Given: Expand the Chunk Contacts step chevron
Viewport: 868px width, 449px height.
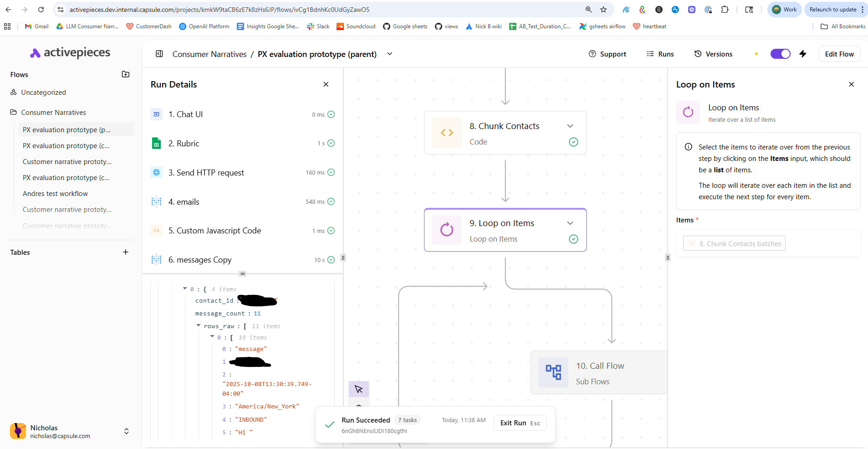Looking at the screenshot, I should (x=570, y=126).
